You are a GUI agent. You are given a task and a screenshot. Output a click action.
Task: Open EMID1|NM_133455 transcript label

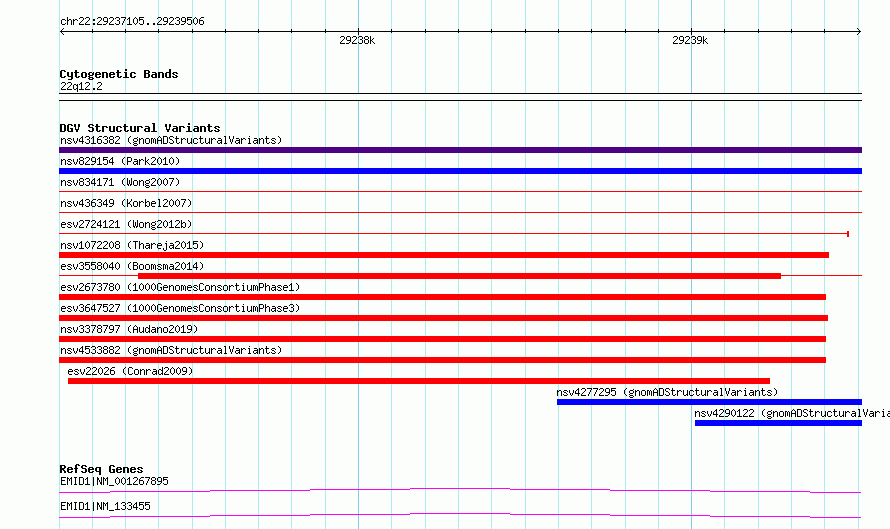[x=105, y=506]
